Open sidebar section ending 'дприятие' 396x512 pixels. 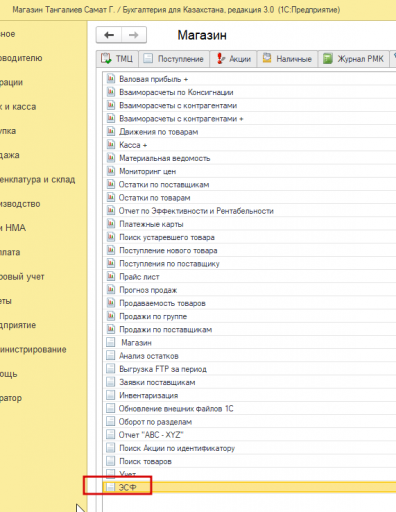18,325
